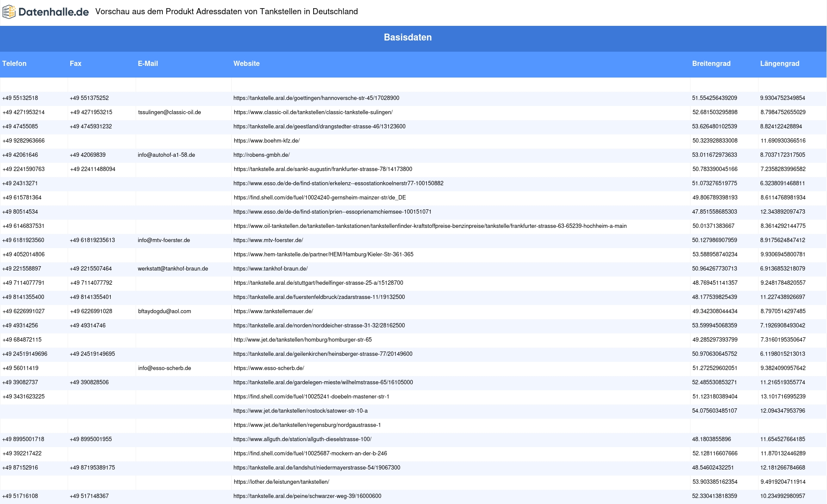827x504 pixels.
Task: Select the Vorschau aus dem Produkt page title
Action: [x=227, y=12]
